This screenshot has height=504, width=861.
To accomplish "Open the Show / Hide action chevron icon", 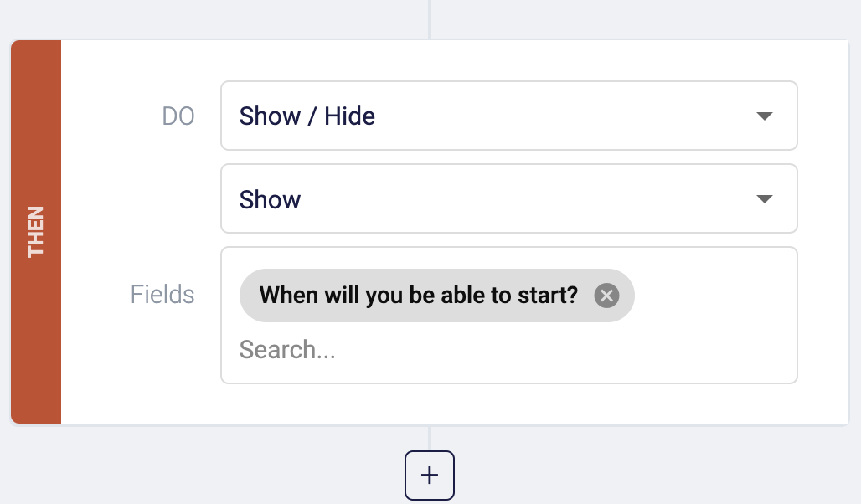I will click(x=763, y=116).
